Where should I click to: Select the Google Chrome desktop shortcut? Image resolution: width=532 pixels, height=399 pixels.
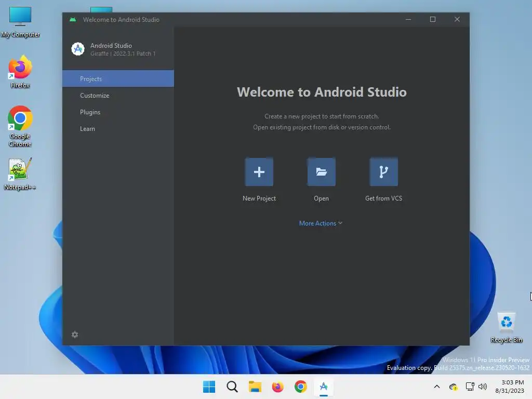click(20, 126)
